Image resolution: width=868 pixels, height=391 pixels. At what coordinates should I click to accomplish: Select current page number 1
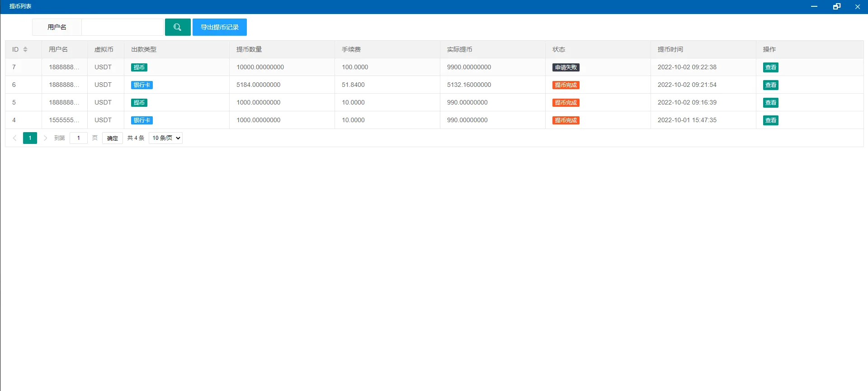point(30,138)
